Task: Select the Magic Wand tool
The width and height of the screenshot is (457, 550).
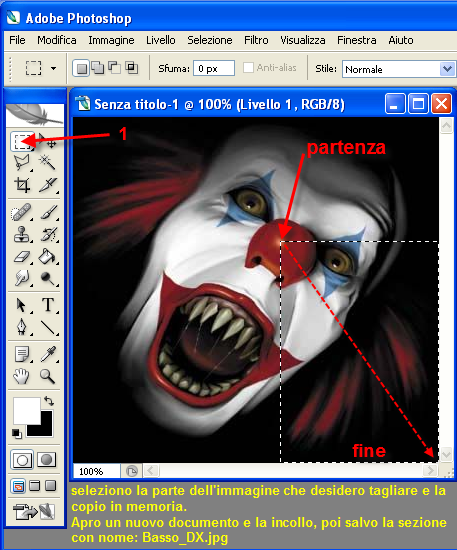Action: click(x=47, y=163)
